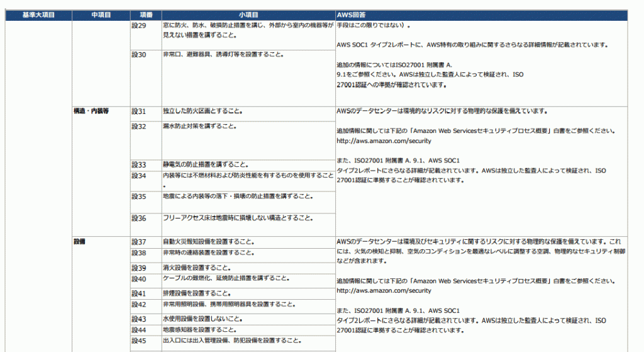The height and width of the screenshot is (352, 644).
Task: Select the 設29 item number cell
Action: (146, 35)
